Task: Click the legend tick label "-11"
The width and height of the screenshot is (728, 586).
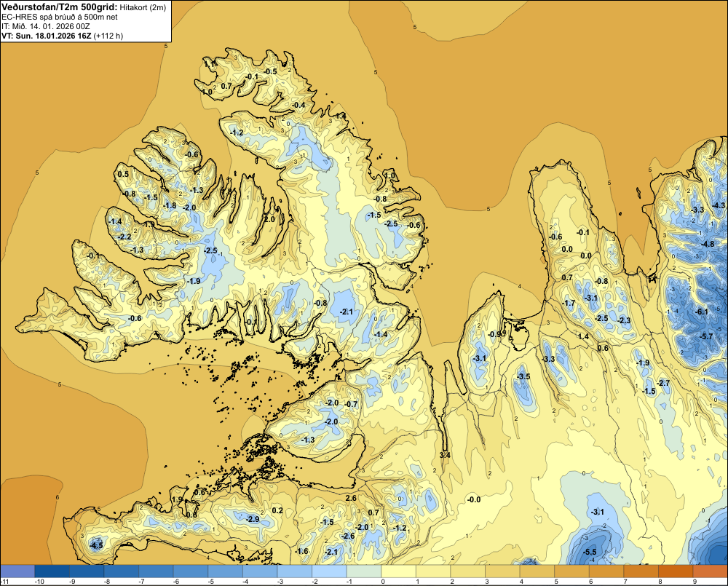Action: click(5, 582)
